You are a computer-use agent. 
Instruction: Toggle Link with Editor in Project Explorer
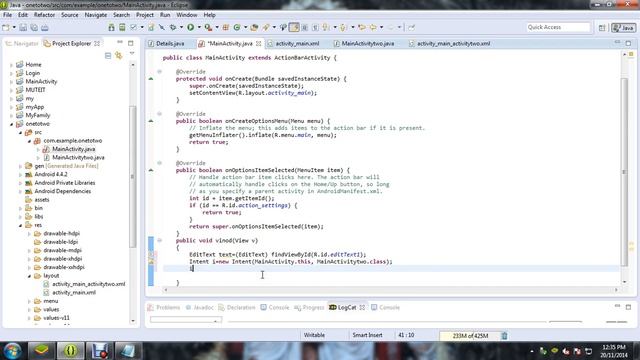click(119, 55)
